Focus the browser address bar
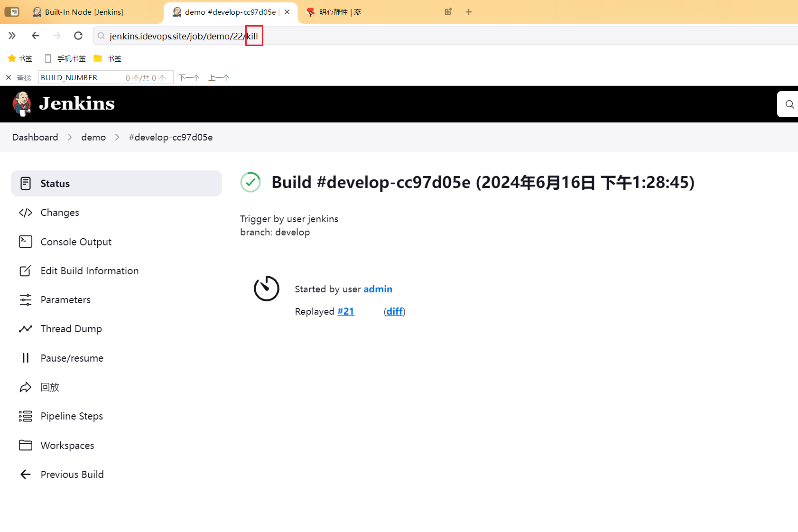The width and height of the screenshot is (798, 532). [x=446, y=36]
